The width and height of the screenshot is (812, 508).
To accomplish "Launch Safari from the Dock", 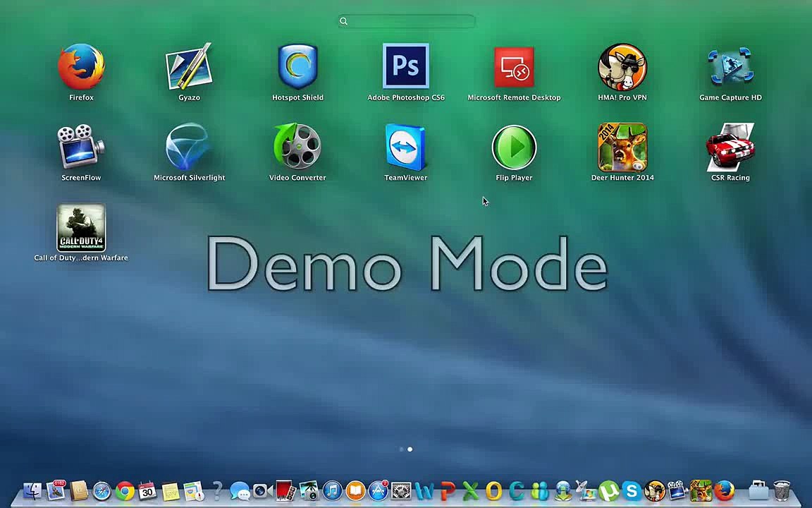I will pos(101,491).
